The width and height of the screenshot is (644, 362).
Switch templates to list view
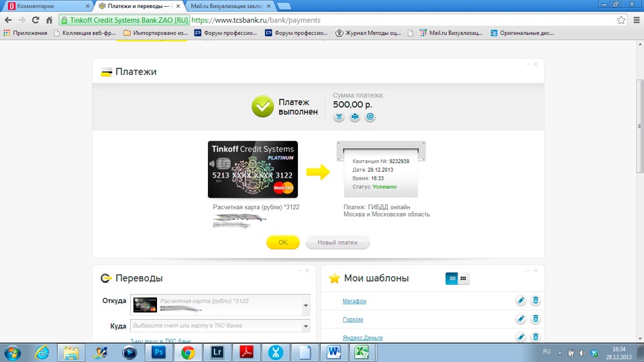[x=451, y=278]
